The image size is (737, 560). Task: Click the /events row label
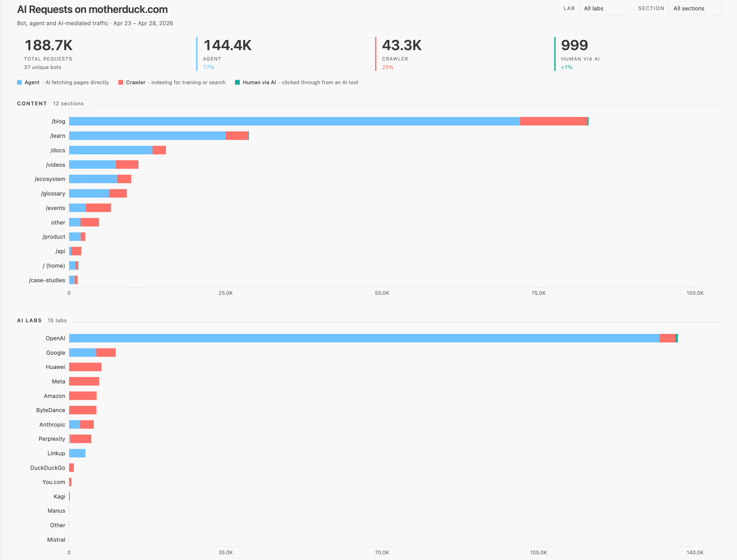(55, 208)
